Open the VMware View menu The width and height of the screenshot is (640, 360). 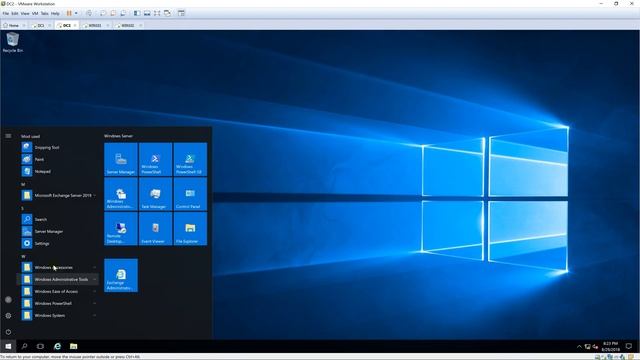coord(25,13)
